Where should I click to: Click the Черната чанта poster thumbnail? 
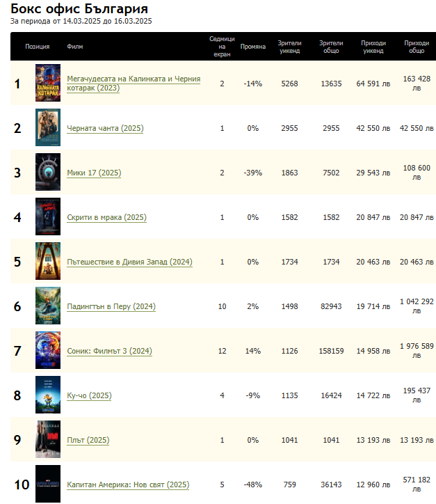click(48, 128)
